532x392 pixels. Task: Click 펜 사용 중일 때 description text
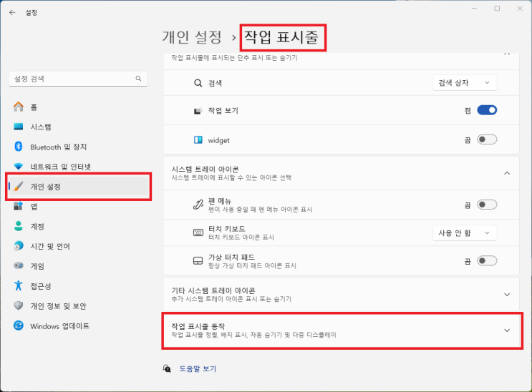(x=260, y=210)
